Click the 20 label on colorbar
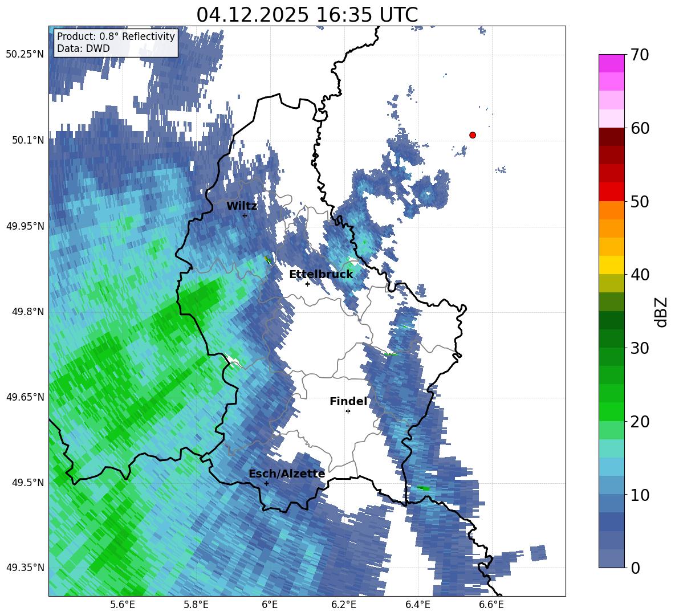 (640, 421)
